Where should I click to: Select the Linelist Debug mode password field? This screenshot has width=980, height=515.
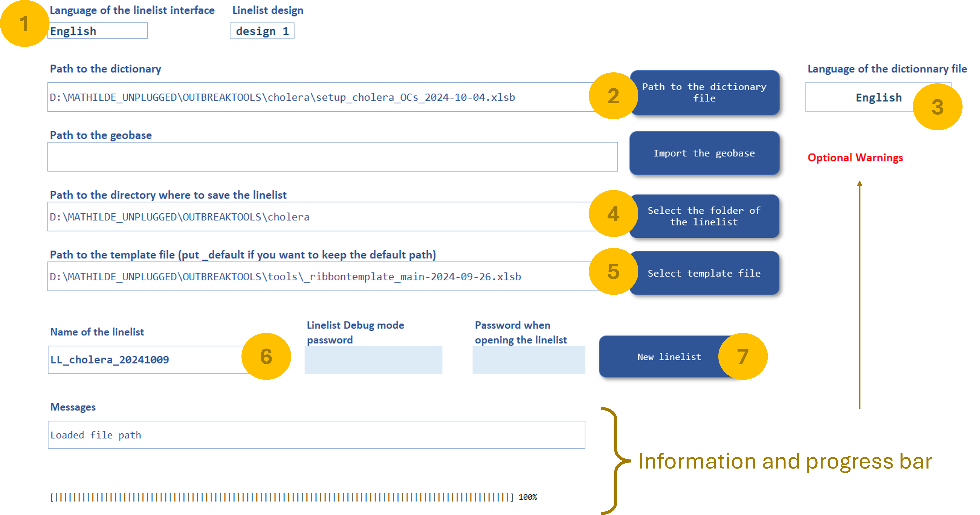(x=373, y=360)
